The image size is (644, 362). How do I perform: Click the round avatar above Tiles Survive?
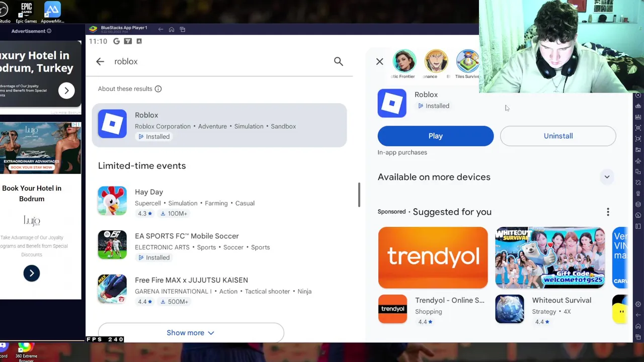(x=468, y=61)
